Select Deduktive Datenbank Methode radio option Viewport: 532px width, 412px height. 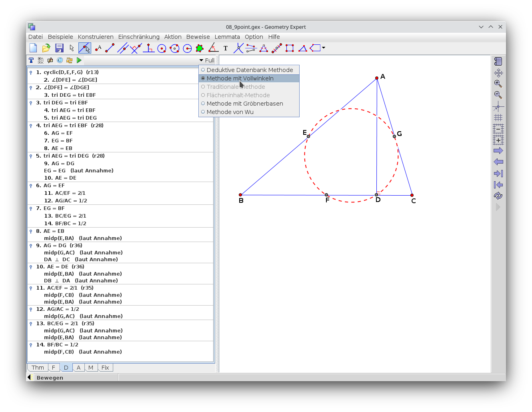pyautogui.click(x=249, y=70)
